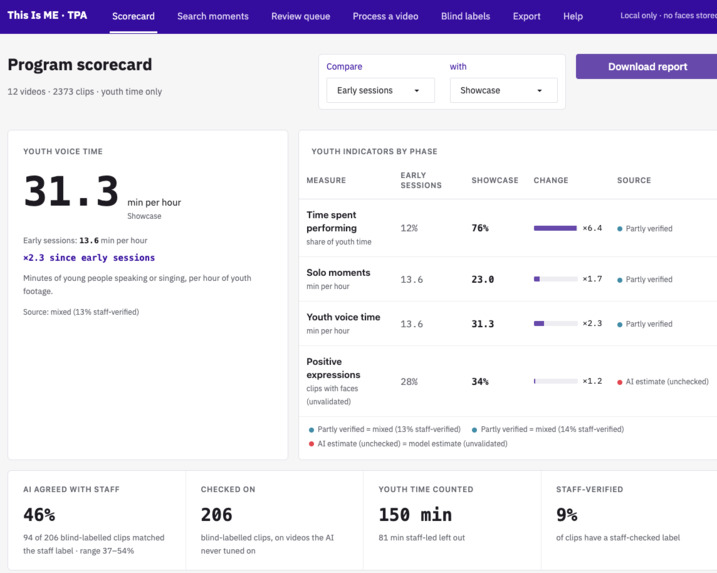Click the ×6.4 change value

click(x=592, y=228)
